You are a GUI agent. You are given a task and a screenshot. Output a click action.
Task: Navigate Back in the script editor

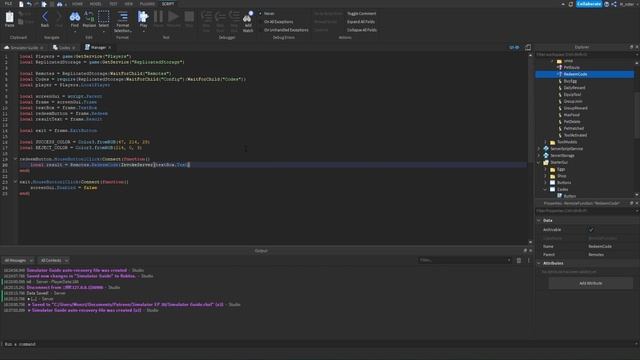pos(45,19)
